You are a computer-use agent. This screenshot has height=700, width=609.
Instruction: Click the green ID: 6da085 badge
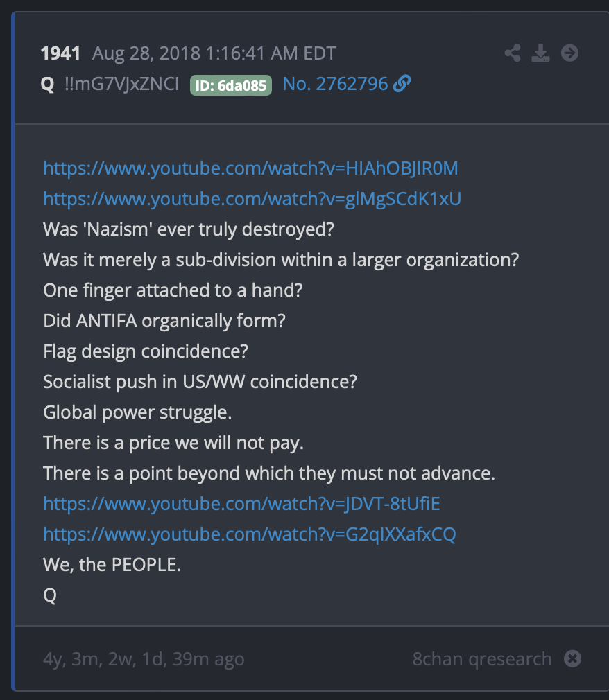pyautogui.click(x=230, y=85)
